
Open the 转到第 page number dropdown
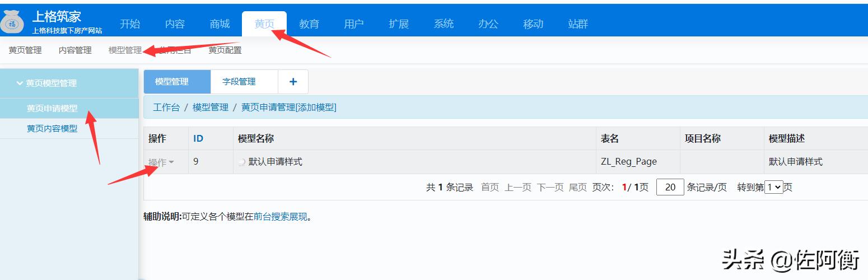[x=773, y=187]
